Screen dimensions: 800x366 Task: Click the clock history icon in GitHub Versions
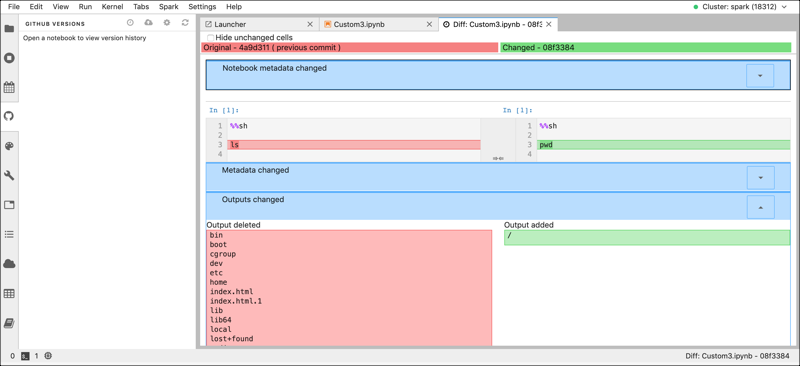(x=130, y=23)
